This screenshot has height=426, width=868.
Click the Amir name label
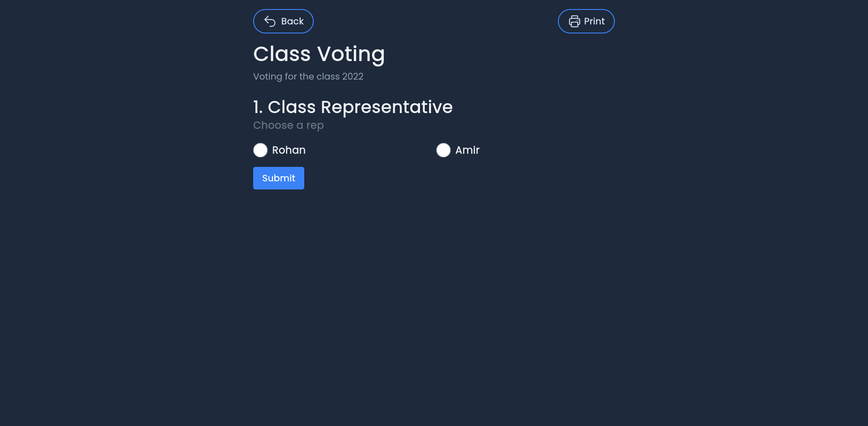[x=467, y=150]
